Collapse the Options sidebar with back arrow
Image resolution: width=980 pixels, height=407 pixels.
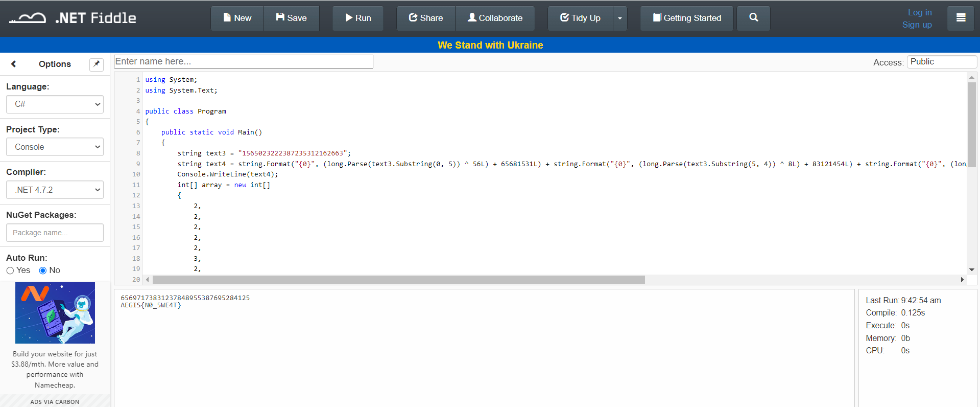(14, 64)
